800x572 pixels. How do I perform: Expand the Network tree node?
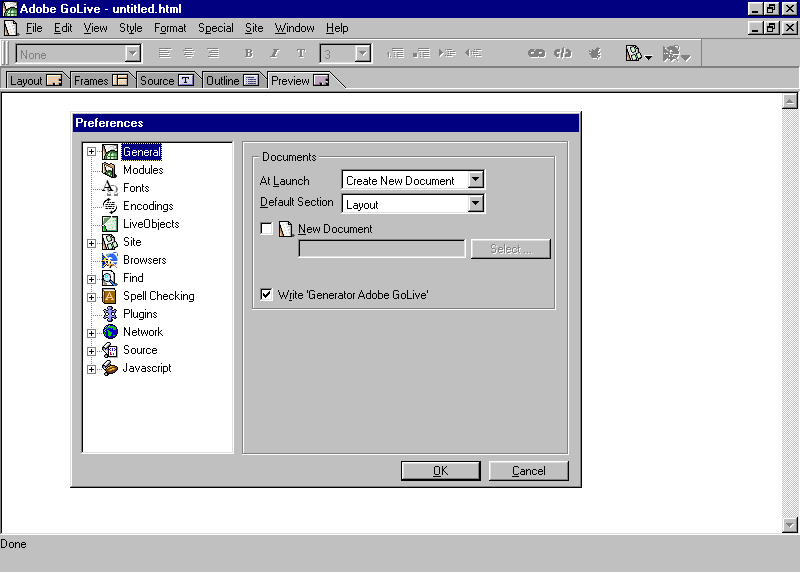click(91, 333)
